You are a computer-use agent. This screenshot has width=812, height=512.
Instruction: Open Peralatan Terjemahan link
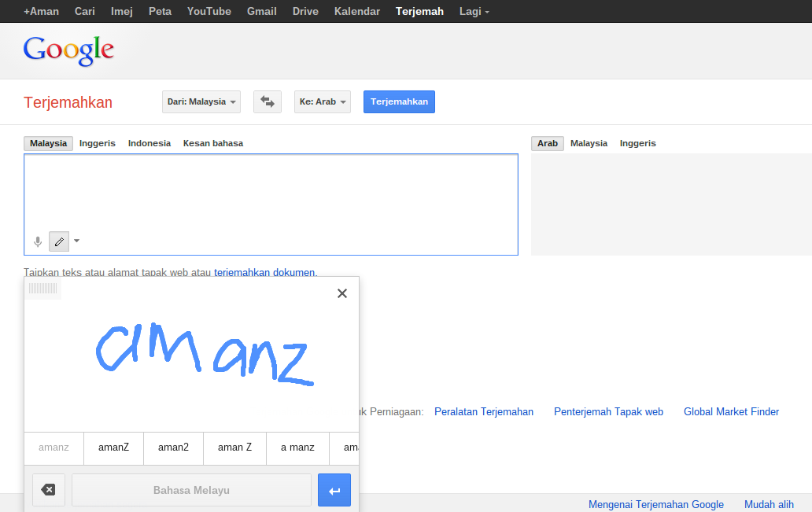484,411
